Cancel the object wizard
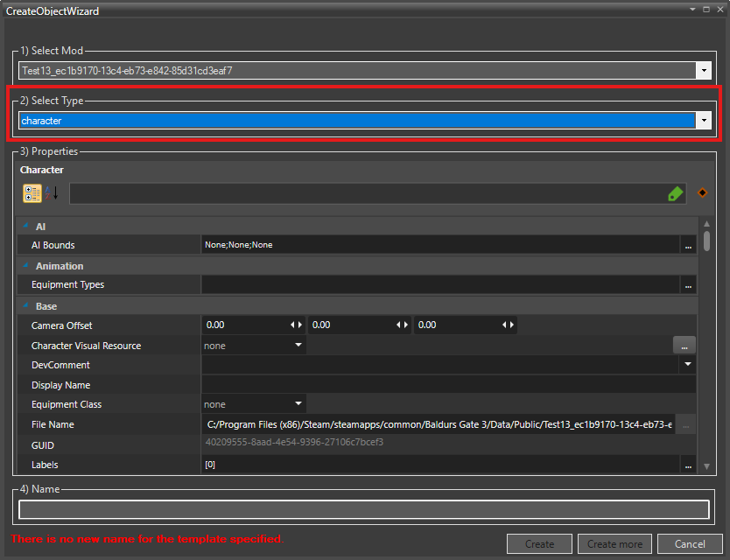 pyautogui.click(x=690, y=543)
